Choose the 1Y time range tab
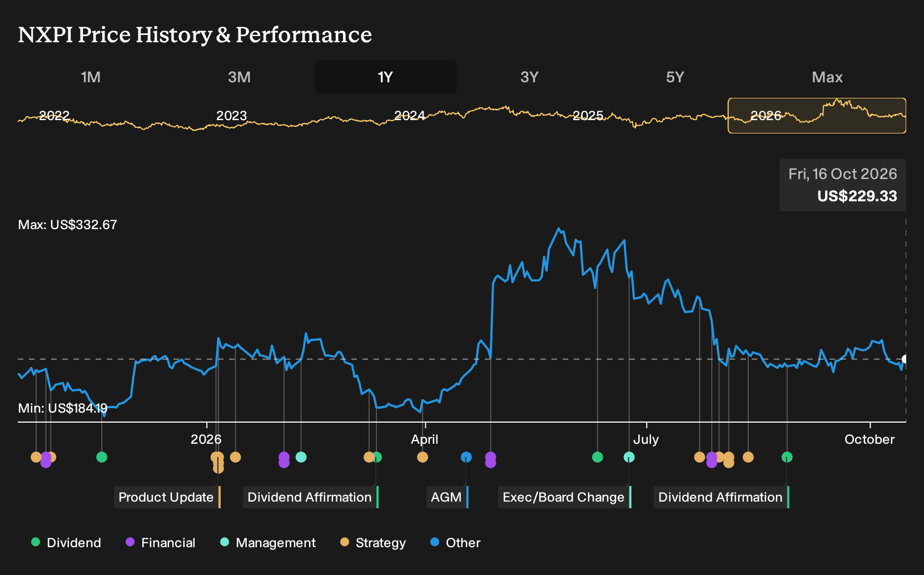This screenshot has width=924, height=575. (x=385, y=77)
